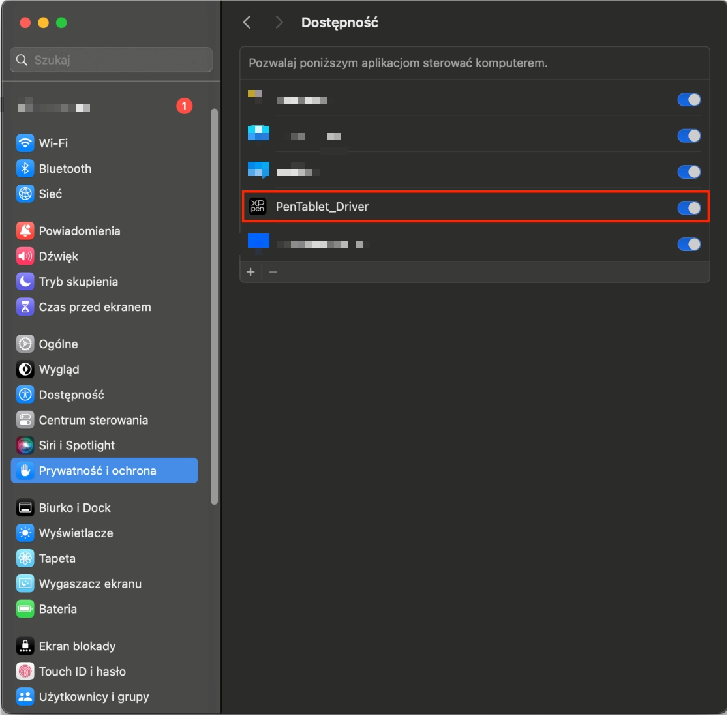
Task: Click the sidebar vertical scrollbar
Action: point(215,306)
